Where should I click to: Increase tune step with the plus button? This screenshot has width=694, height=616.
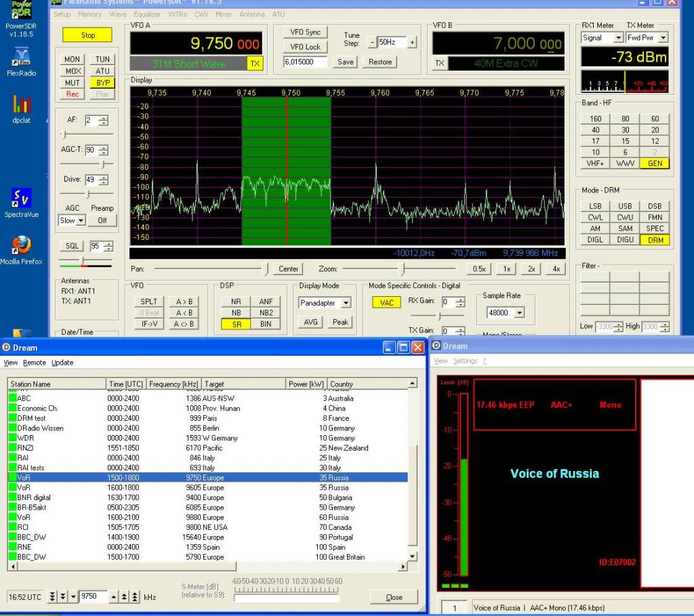[412, 43]
